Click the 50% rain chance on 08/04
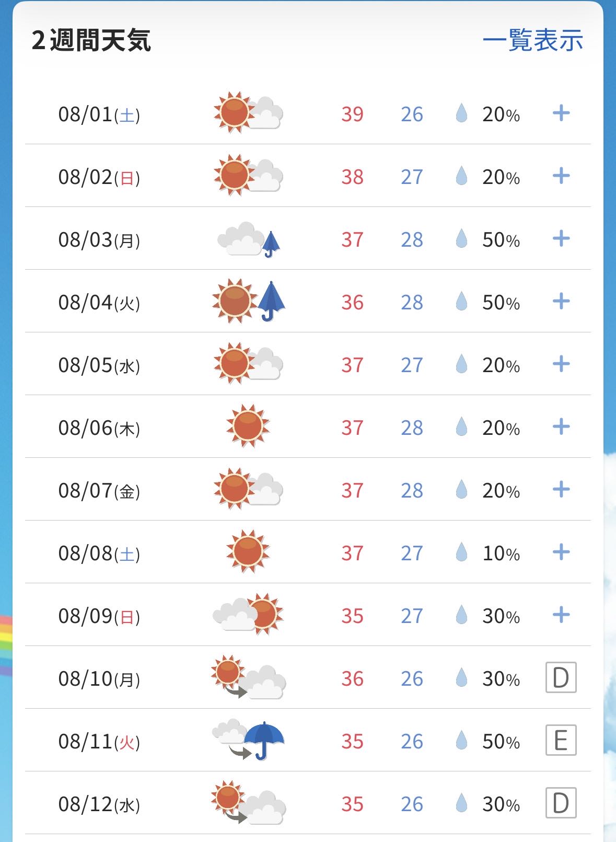 coord(501,303)
